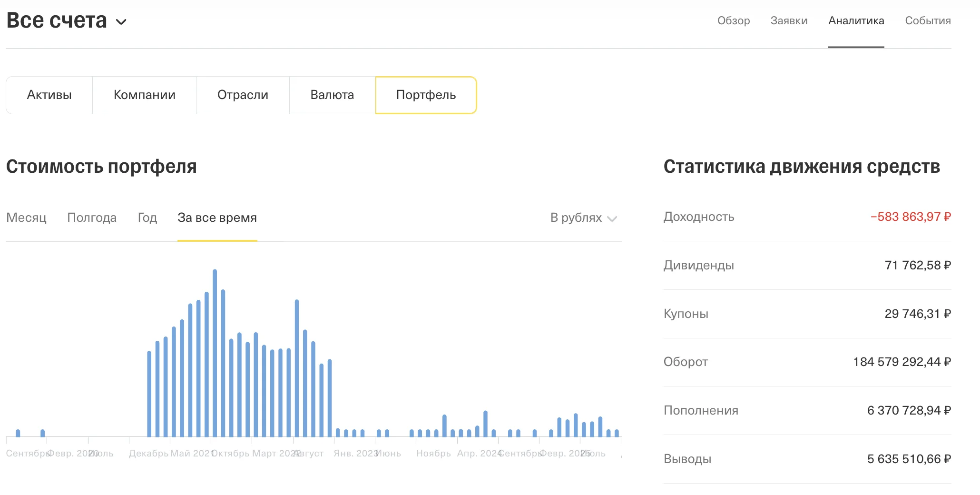Image resolution: width=980 pixels, height=495 pixels.
Task: Select the Отрасли segment
Action: coord(243,95)
